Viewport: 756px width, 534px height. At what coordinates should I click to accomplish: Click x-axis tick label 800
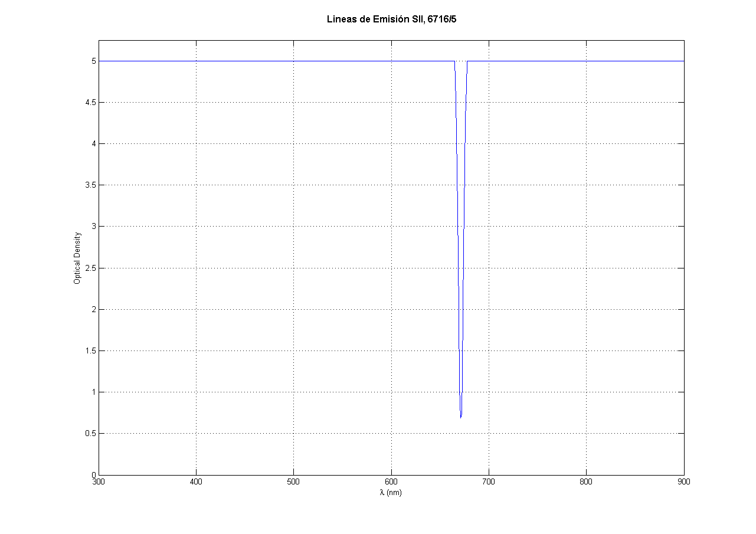[586, 482]
